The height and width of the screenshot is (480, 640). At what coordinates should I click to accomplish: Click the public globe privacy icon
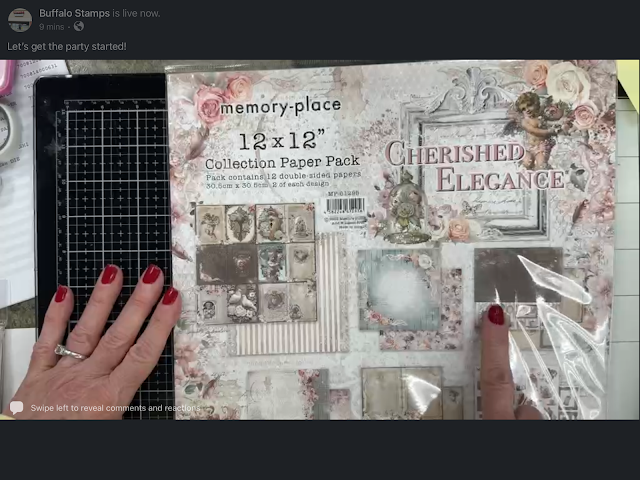coord(79,27)
